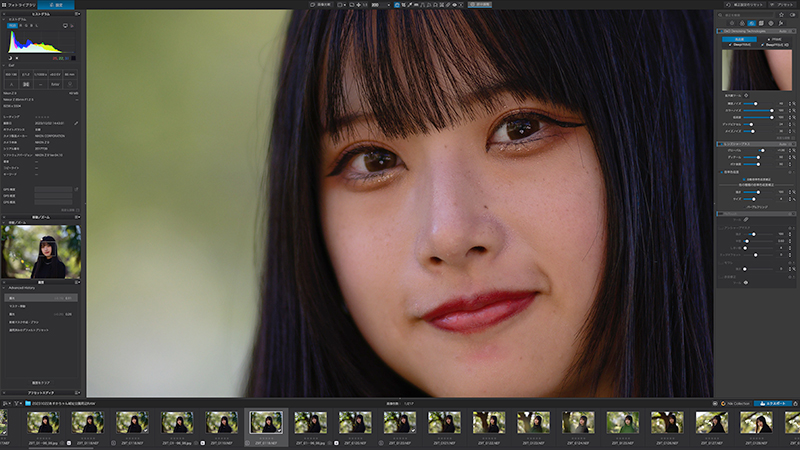Image resolution: width=800 pixels, height=450 pixels.
Task: Open the プリセット presets button
Action: 782,5
